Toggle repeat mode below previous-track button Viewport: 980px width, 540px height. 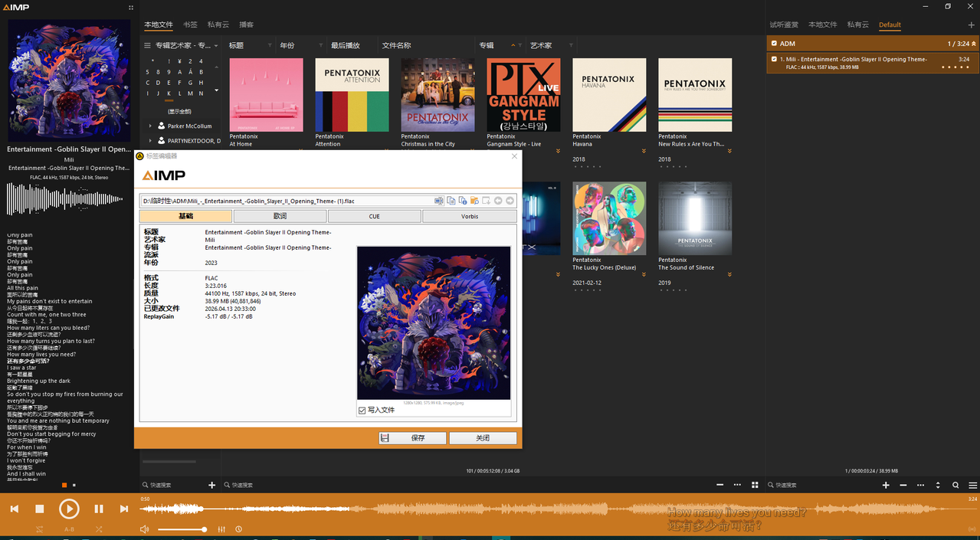40,529
